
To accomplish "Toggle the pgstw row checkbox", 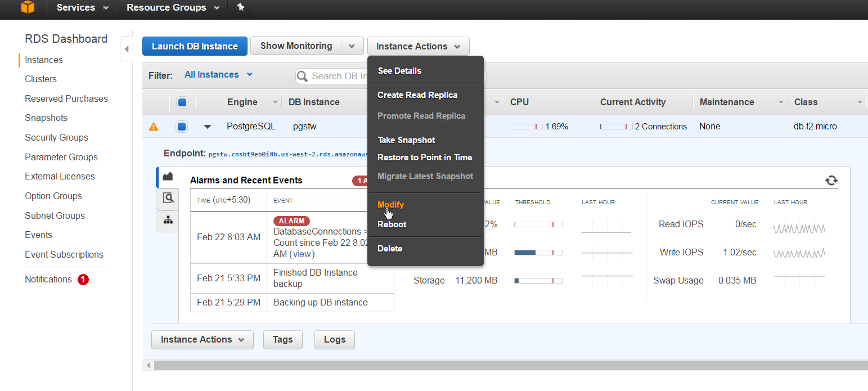I will (x=181, y=127).
